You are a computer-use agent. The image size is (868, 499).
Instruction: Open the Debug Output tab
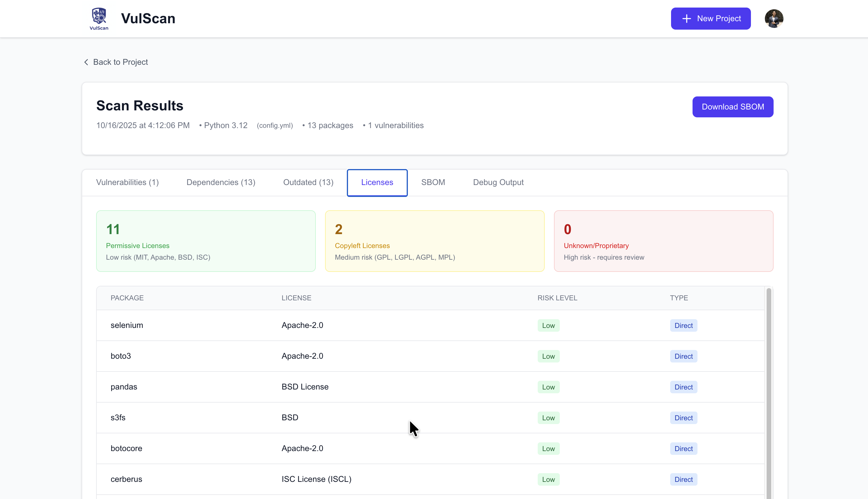point(498,182)
